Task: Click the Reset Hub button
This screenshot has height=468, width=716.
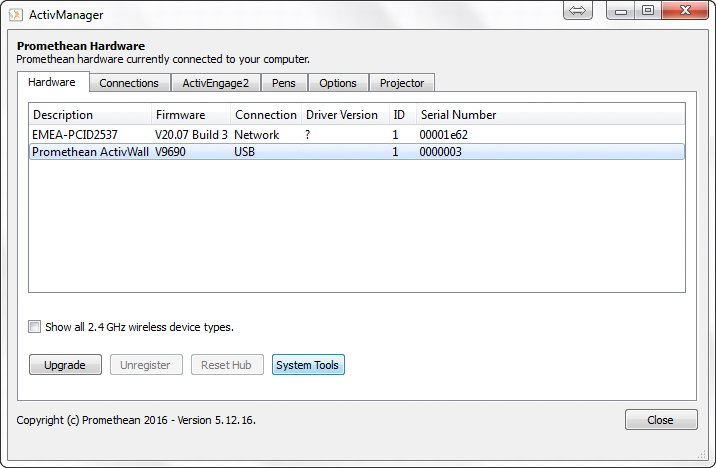Action: 227,365
